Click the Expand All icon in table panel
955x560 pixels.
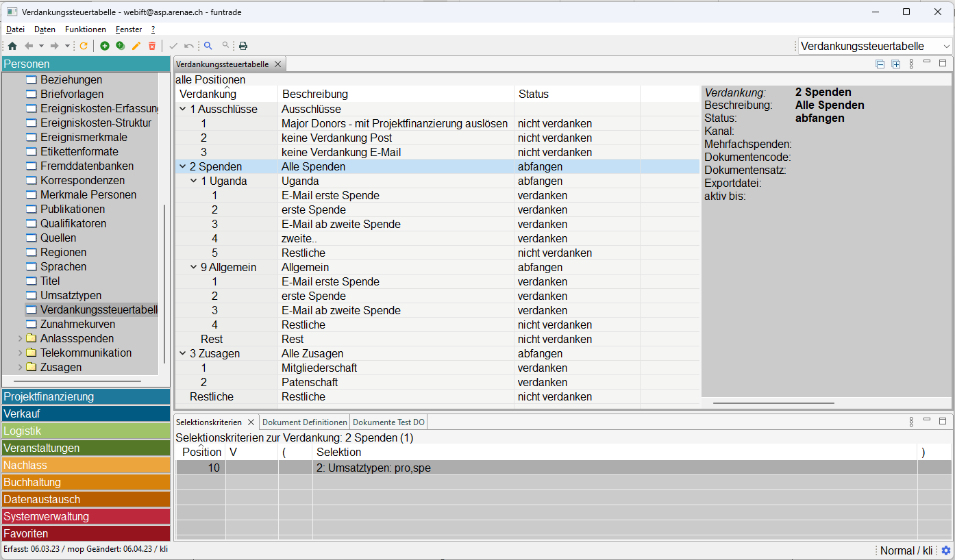point(895,64)
